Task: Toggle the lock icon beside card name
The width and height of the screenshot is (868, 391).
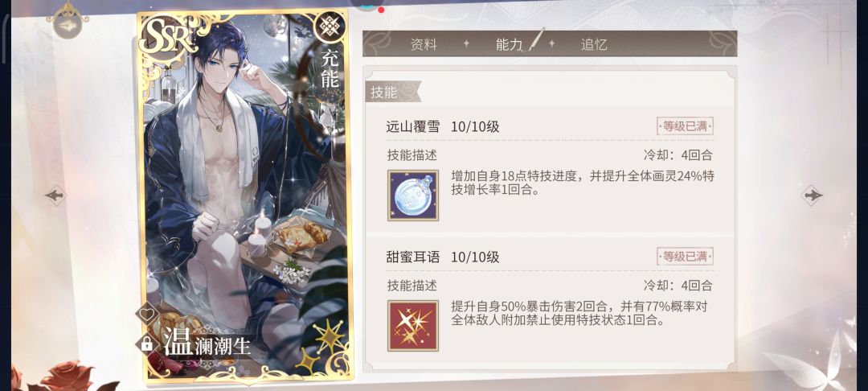Action: pos(147,344)
